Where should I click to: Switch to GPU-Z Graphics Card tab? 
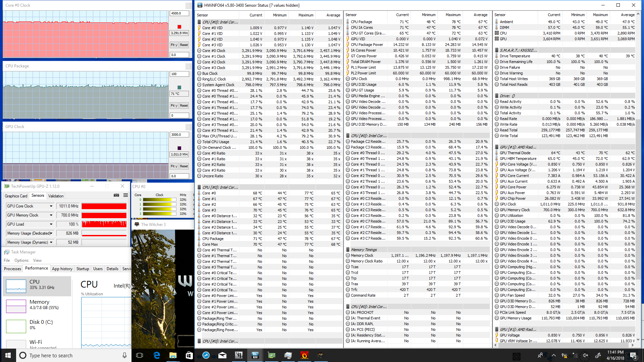16,196
